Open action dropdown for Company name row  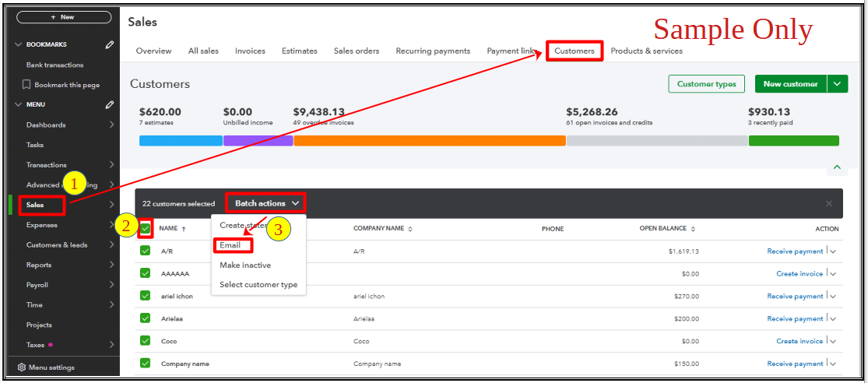(x=832, y=364)
